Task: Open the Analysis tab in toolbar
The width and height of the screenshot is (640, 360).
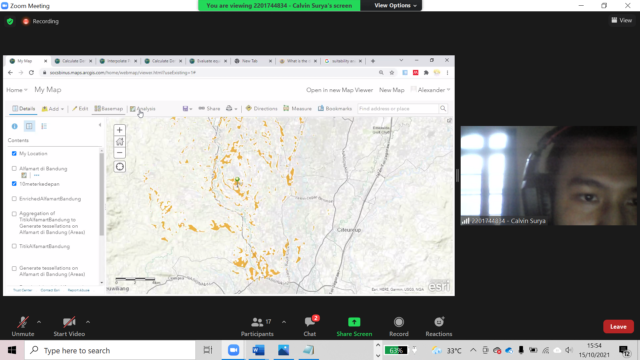Action: coord(142,109)
